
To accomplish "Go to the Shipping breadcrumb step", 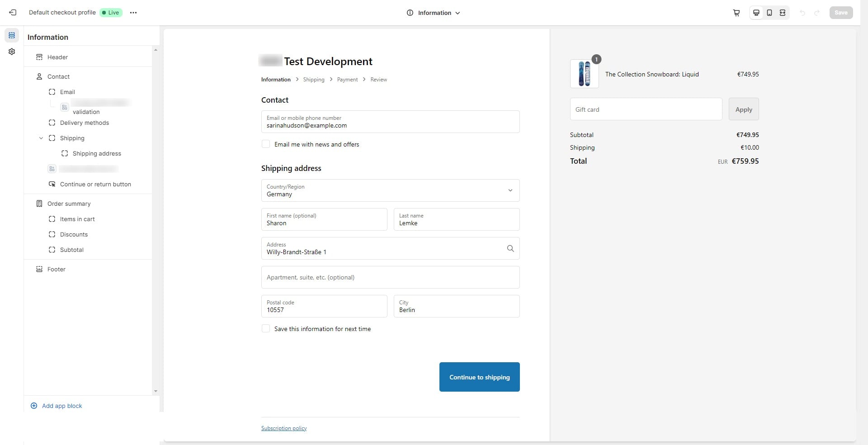I will pyautogui.click(x=314, y=80).
